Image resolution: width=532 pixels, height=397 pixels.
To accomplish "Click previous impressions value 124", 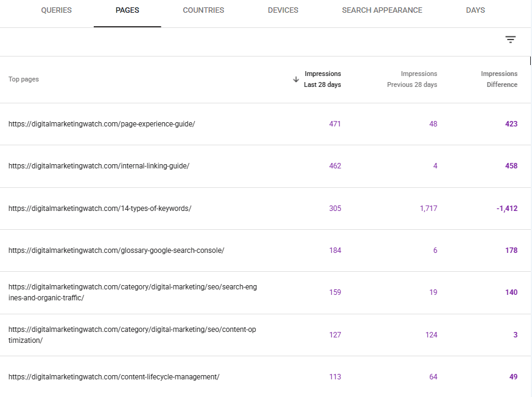I will pos(431,334).
